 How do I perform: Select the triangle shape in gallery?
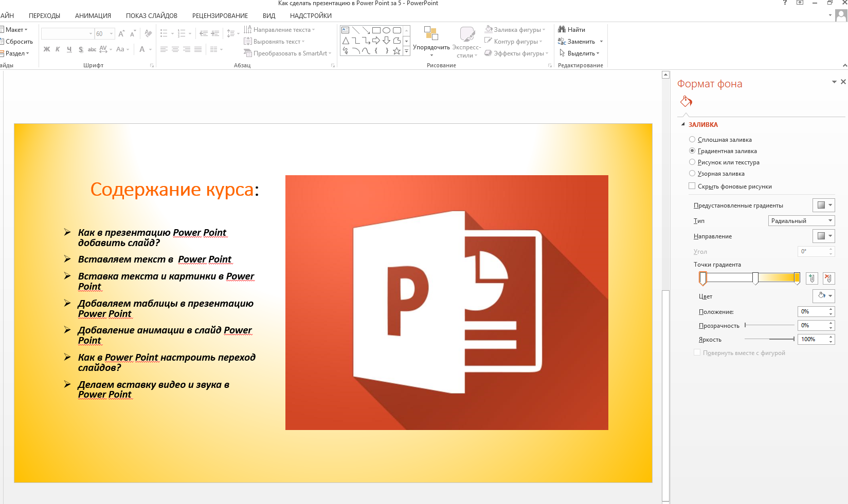click(x=346, y=41)
